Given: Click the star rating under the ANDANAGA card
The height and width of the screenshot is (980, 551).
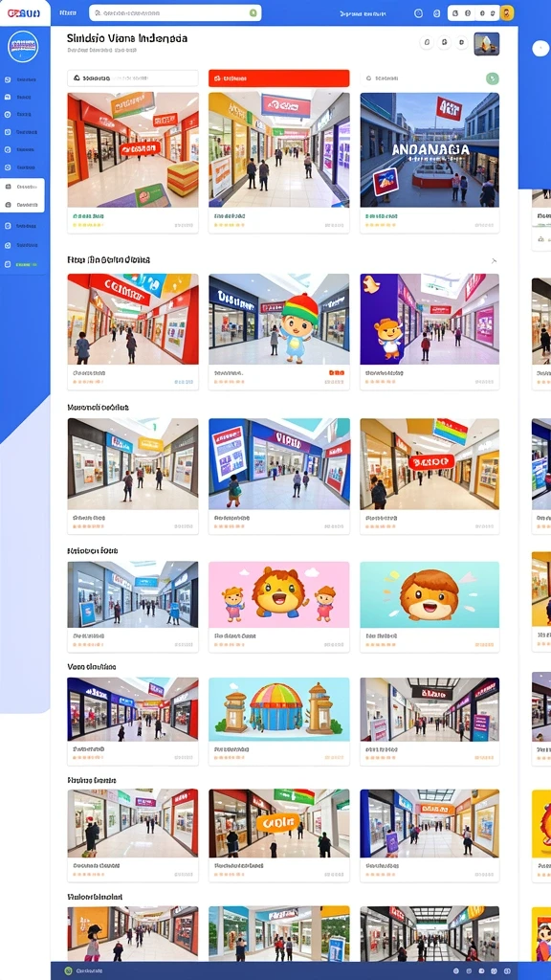Looking at the screenshot, I should [x=381, y=225].
